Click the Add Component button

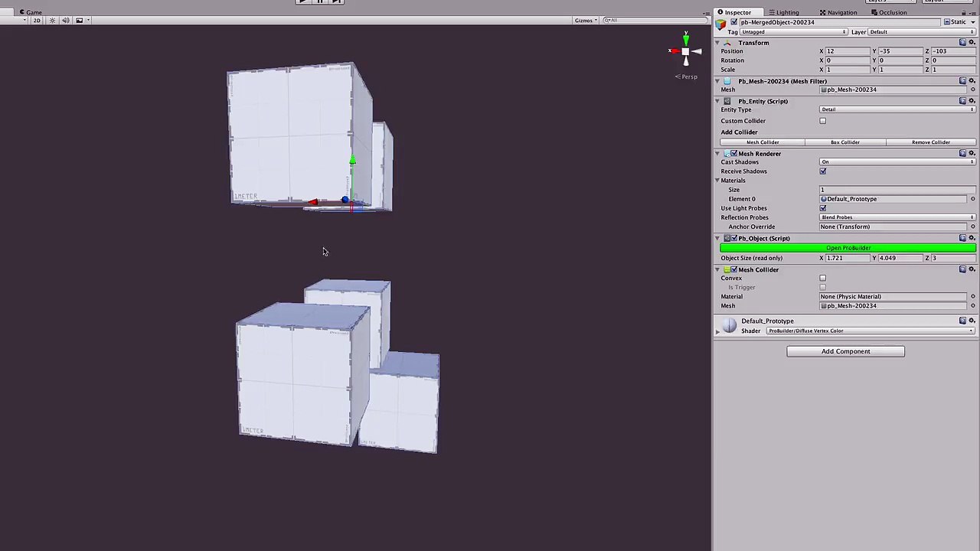(845, 351)
